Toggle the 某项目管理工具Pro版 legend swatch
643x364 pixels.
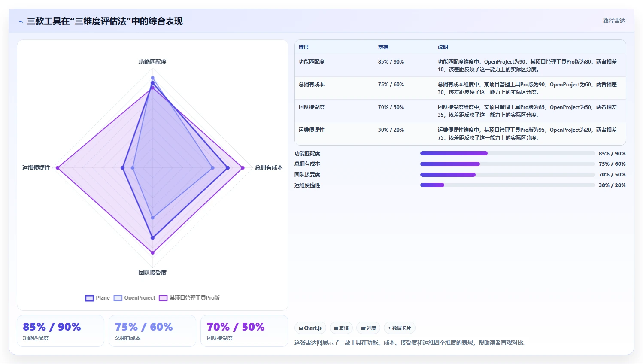(x=163, y=298)
